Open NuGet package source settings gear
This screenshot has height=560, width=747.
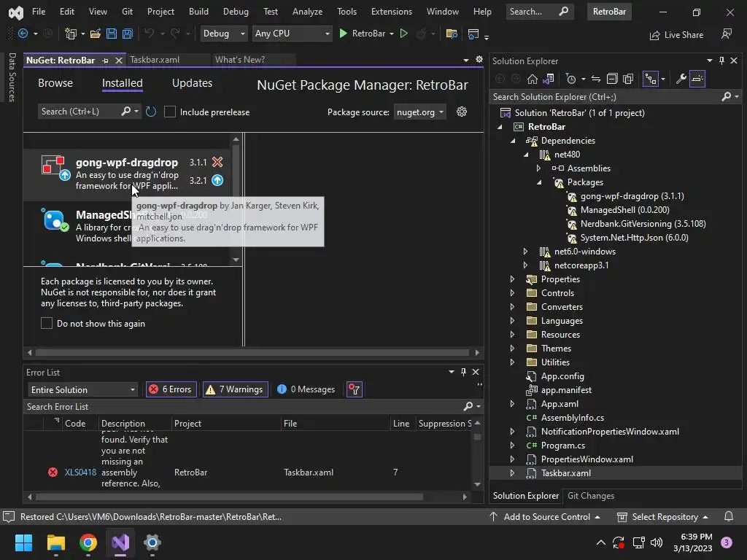pyautogui.click(x=462, y=112)
